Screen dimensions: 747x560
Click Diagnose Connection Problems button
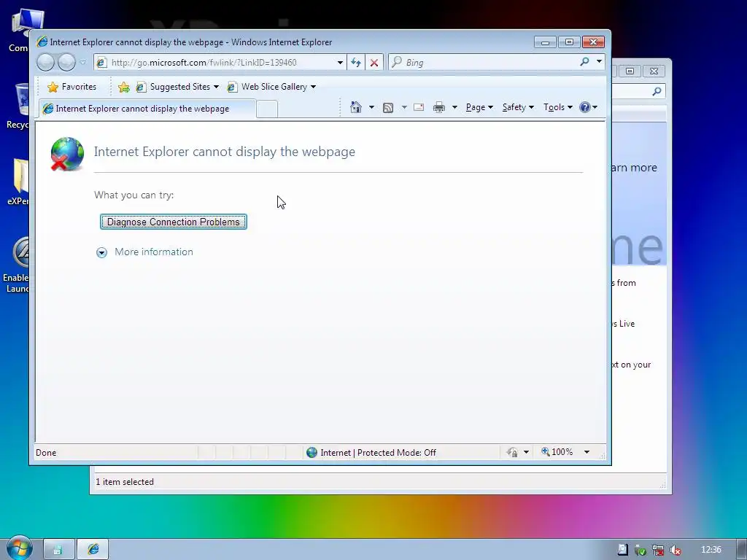(x=174, y=222)
